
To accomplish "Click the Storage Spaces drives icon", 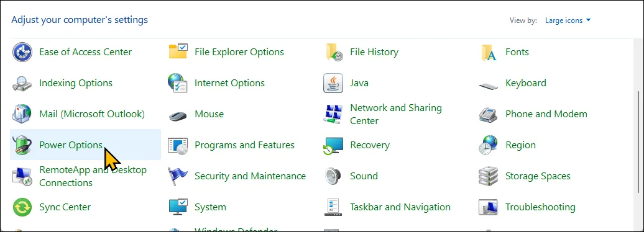I will (489, 176).
